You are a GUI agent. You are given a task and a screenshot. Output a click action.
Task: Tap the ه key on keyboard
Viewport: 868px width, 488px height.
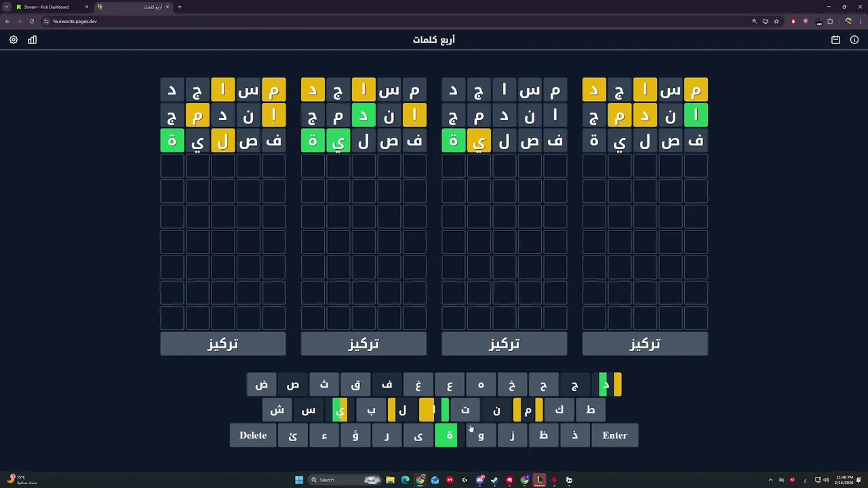click(481, 385)
